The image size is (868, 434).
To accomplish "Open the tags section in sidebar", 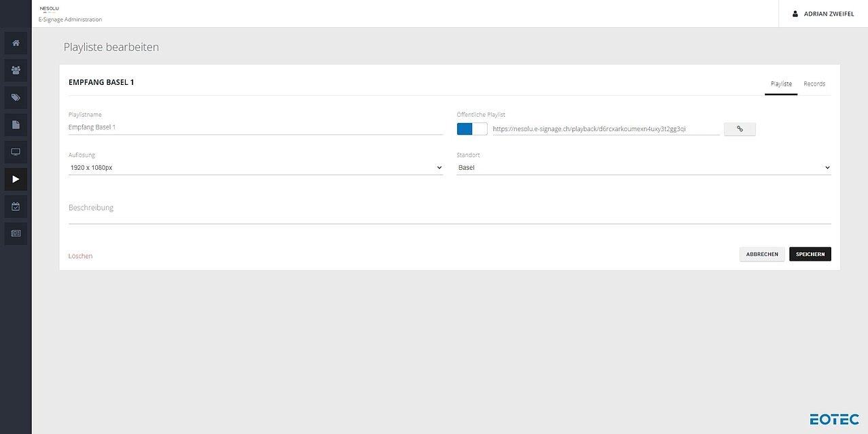I will (x=16, y=97).
